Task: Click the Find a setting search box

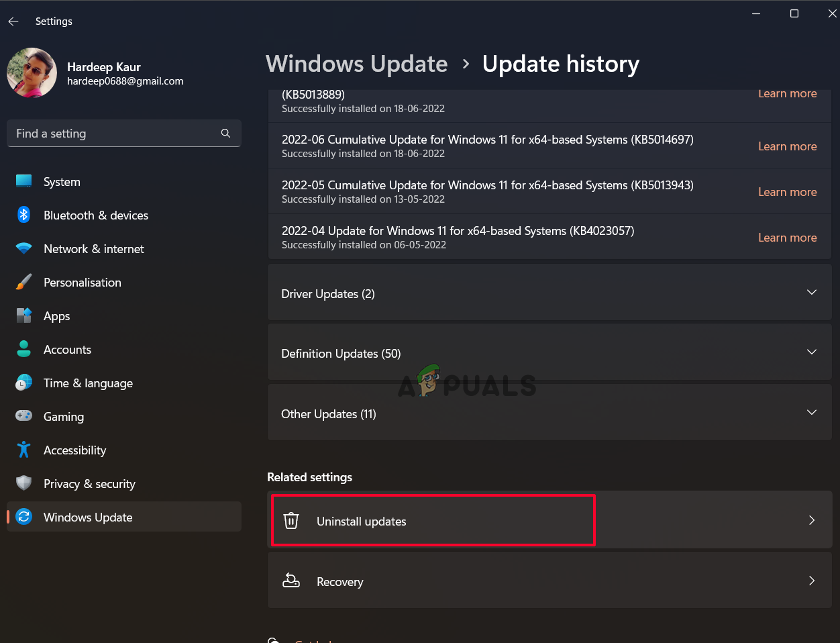Action: pos(124,134)
